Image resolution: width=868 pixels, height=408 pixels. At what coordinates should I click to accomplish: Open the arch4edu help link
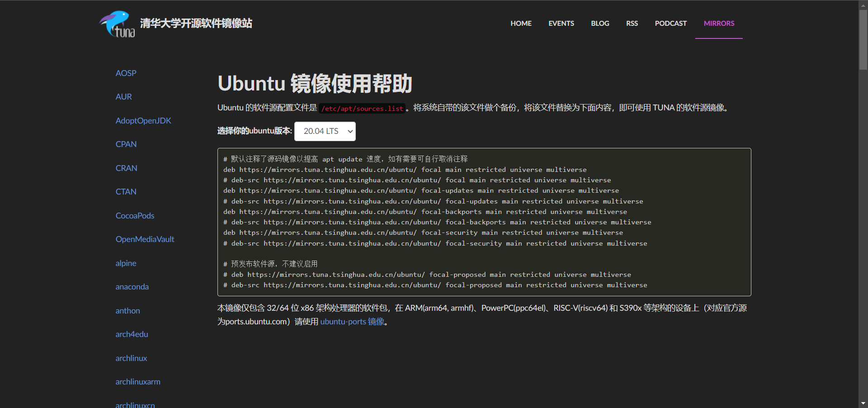tap(132, 334)
